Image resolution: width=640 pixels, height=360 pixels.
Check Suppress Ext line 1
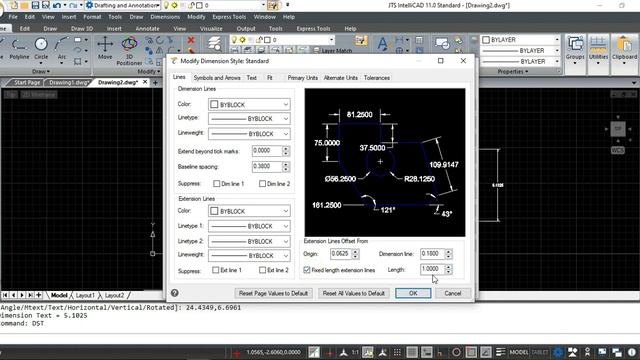(216, 270)
